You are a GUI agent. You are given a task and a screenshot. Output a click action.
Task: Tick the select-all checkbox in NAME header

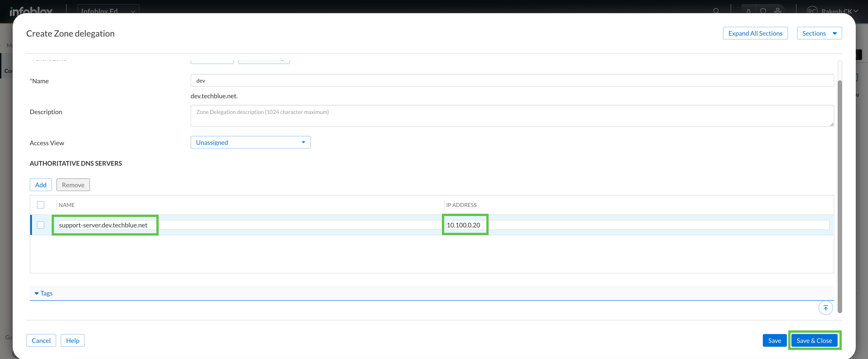40,205
